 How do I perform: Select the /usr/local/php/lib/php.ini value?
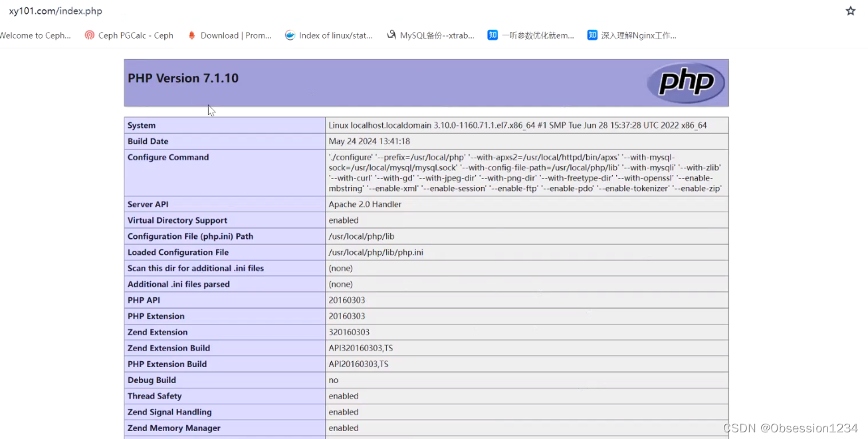pos(376,252)
